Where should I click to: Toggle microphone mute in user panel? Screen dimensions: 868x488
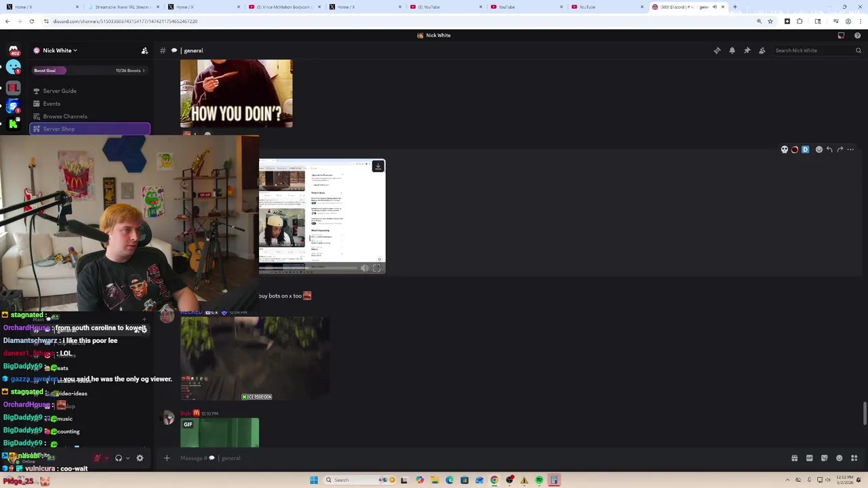coord(98,458)
